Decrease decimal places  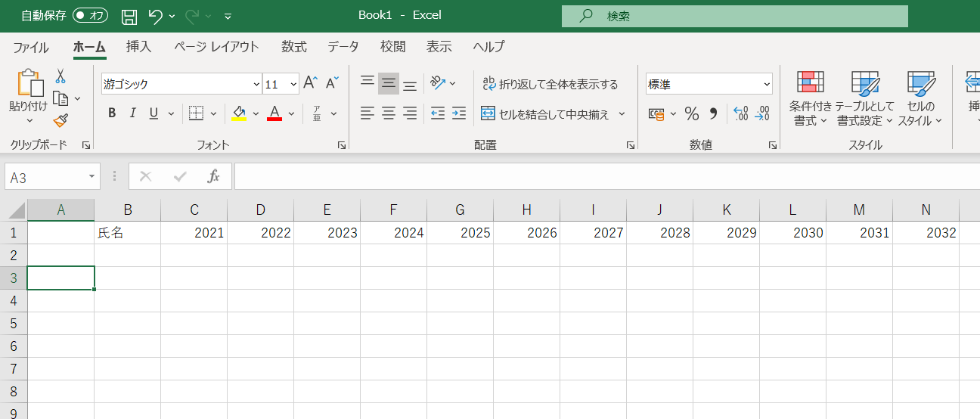[762, 114]
